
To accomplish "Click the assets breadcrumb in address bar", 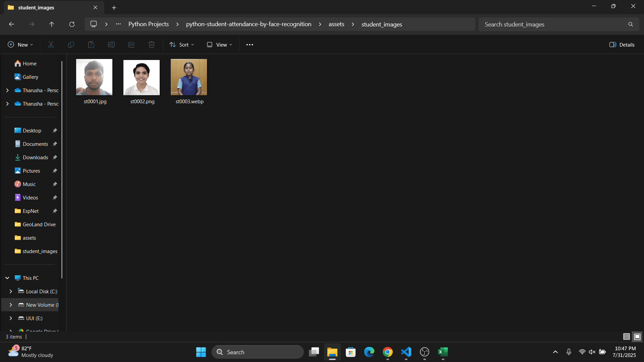I will click(x=336, y=24).
